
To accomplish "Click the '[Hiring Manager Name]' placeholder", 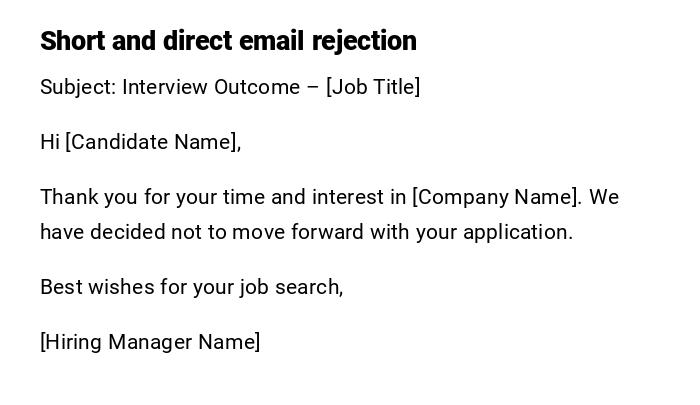I will click(150, 342).
